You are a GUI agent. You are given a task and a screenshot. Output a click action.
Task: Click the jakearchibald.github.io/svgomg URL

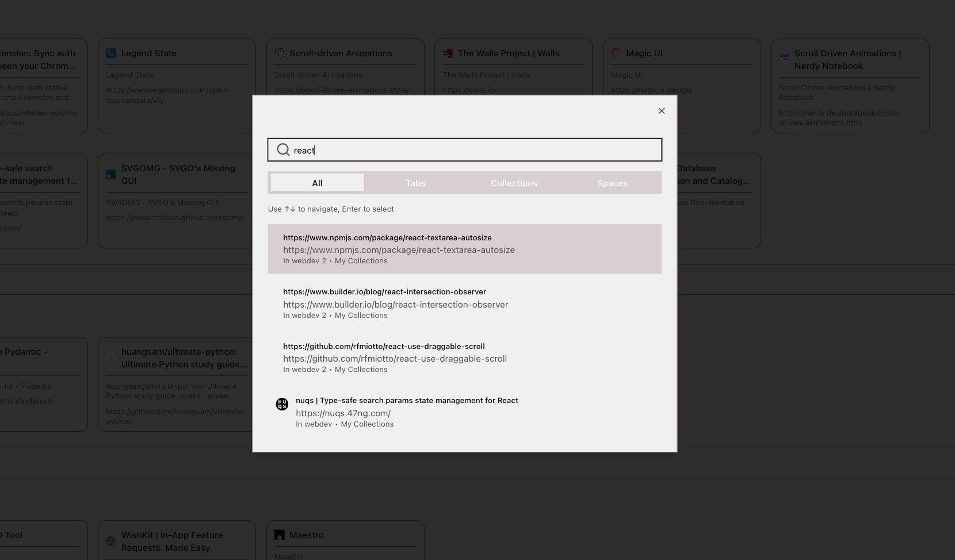(x=175, y=217)
